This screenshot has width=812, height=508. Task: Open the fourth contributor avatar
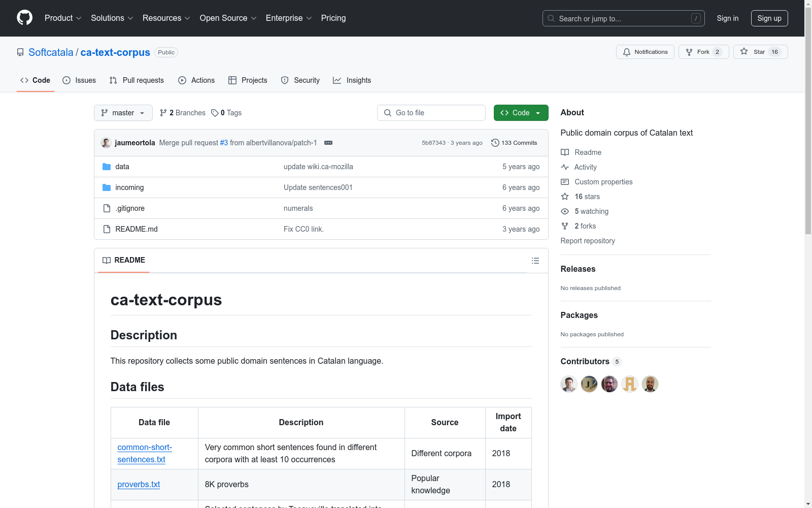[630, 384]
